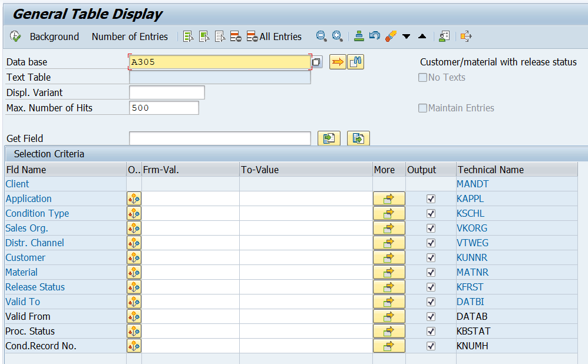The image size is (588, 364).
Task: Open selection options for Application row
Action: tap(134, 198)
